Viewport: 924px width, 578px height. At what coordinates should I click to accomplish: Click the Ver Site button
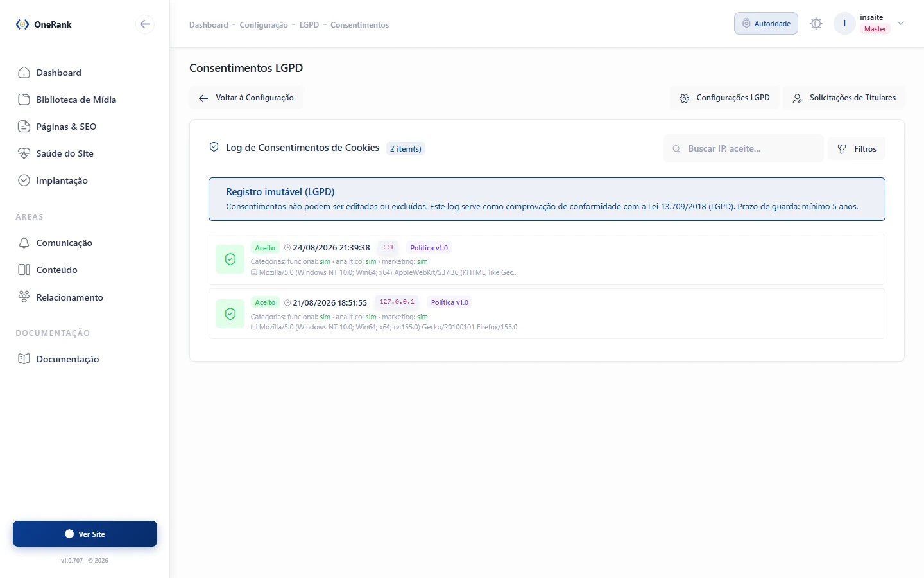(85, 534)
